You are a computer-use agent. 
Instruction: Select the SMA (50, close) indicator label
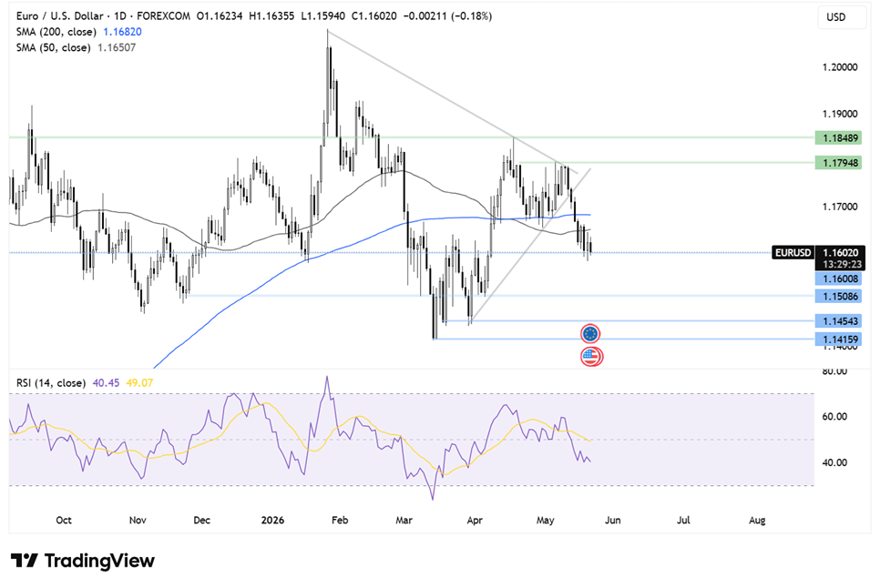pos(54,47)
